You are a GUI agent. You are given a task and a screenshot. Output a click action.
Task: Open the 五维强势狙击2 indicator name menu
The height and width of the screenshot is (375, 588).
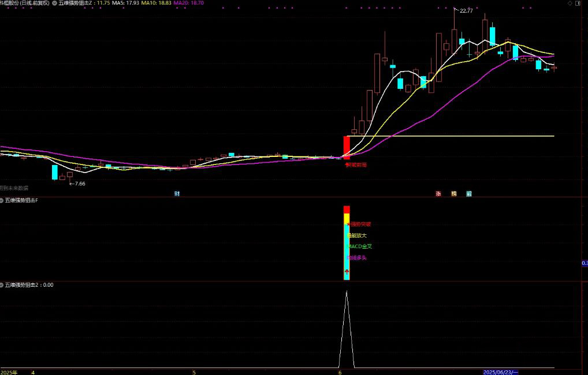[x=22, y=285]
